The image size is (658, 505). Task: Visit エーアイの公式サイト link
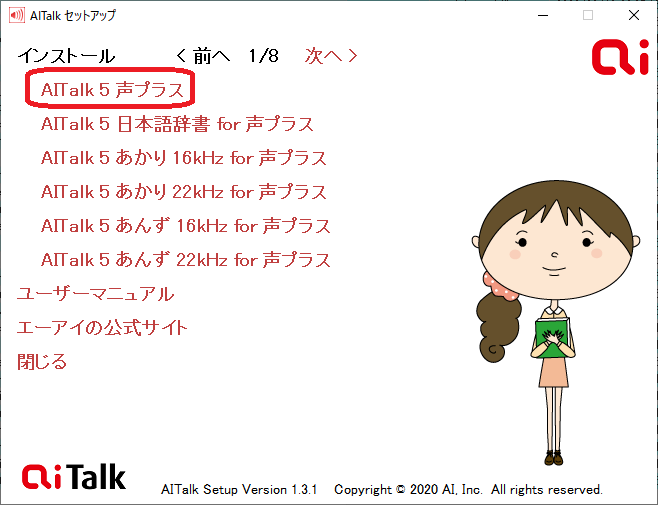[102, 328]
